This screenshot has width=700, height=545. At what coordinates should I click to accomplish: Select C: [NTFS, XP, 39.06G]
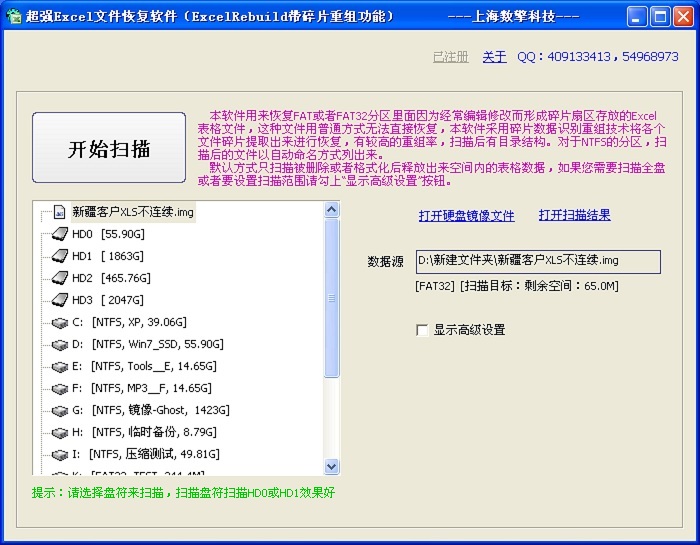coord(129,322)
